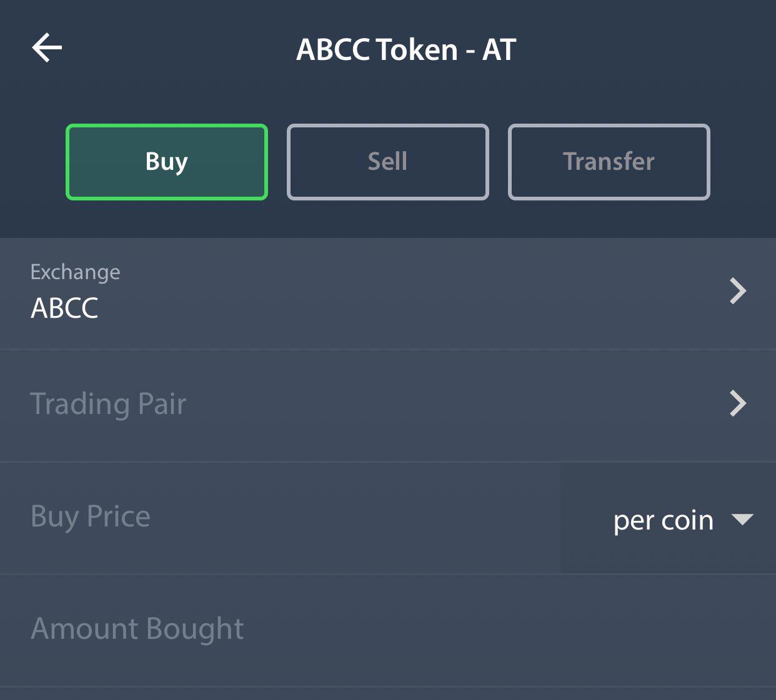Click the triangle arrow beside per coin
776x700 pixels.
pyautogui.click(x=742, y=519)
